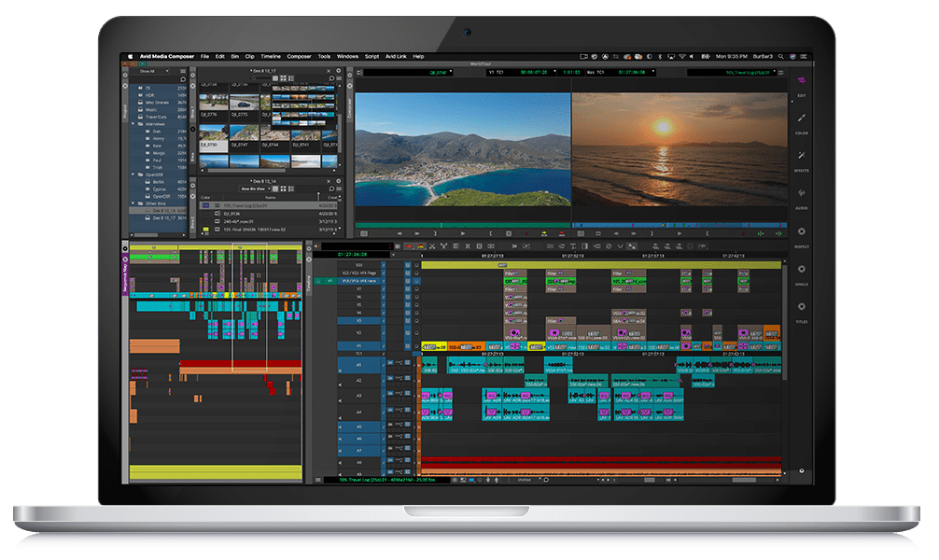Open the Project panel hamburger menu
The width and height of the screenshot is (939, 560).
[x=183, y=71]
